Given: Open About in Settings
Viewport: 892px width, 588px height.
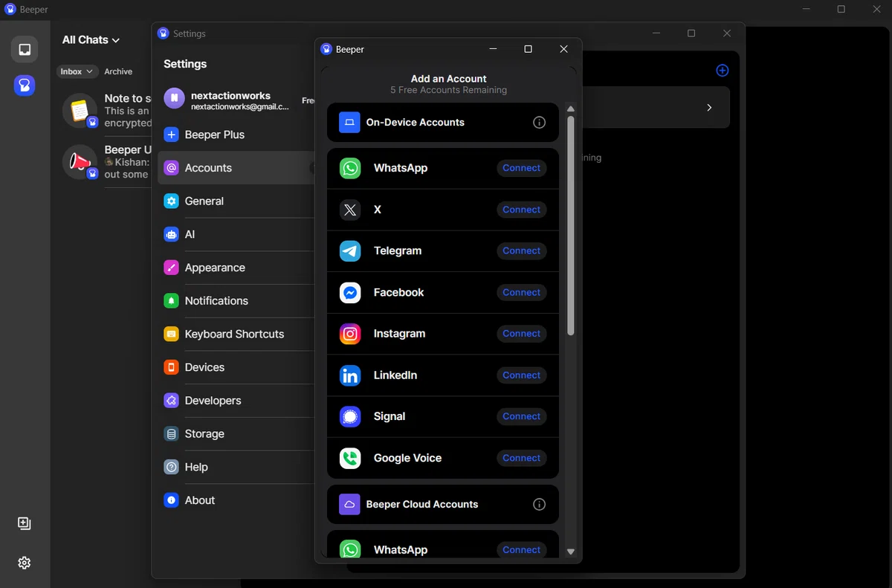Looking at the screenshot, I should 235,500.
